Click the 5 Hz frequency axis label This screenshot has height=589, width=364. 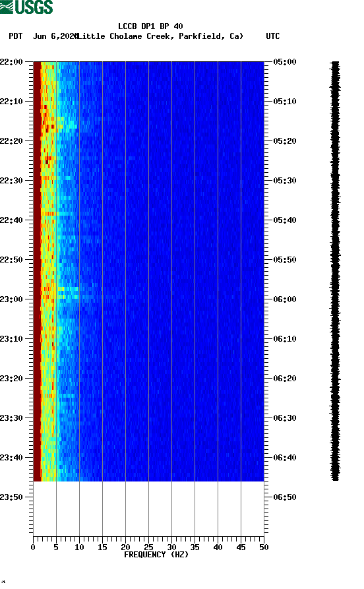click(56, 547)
